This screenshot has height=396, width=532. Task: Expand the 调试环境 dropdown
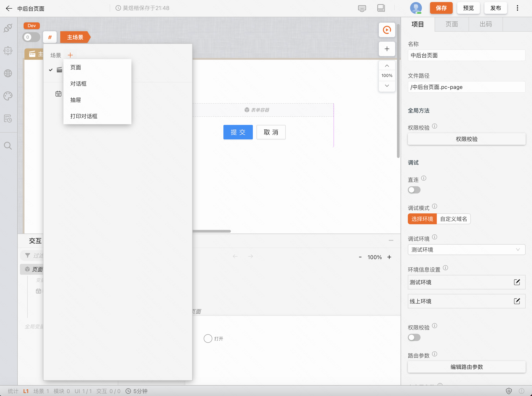466,250
